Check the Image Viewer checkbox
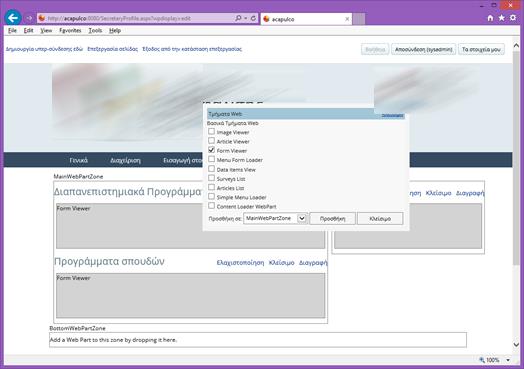This screenshot has height=369, width=524. tap(212, 131)
